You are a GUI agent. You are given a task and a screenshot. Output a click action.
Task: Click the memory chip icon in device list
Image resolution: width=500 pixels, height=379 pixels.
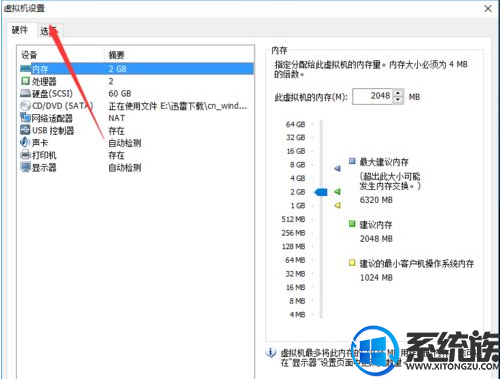pyautogui.click(x=25, y=69)
